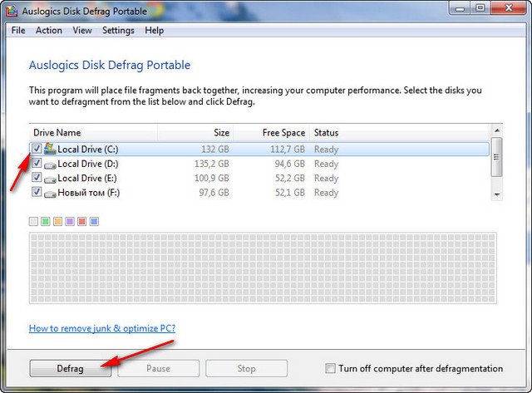This screenshot has height=393, width=532.
Task: Open the Help menu
Action: [x=155, y=30]
